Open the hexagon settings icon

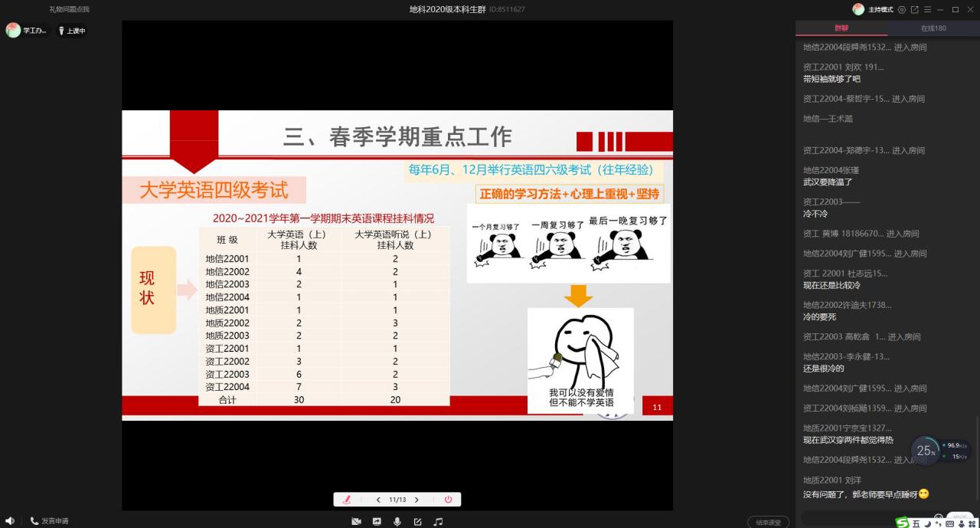pos(901,9)
